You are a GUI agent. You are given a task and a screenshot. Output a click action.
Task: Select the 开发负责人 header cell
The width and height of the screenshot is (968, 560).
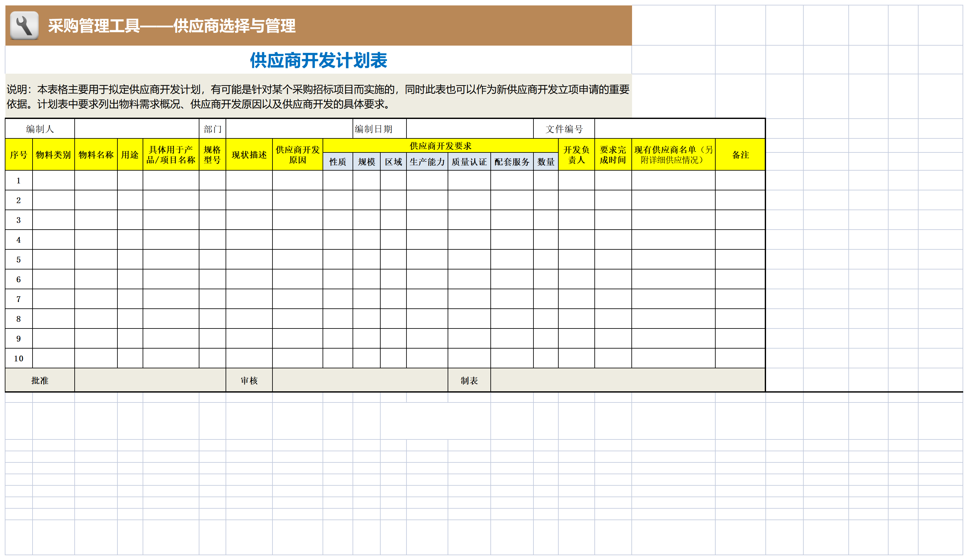pos(577,155)
